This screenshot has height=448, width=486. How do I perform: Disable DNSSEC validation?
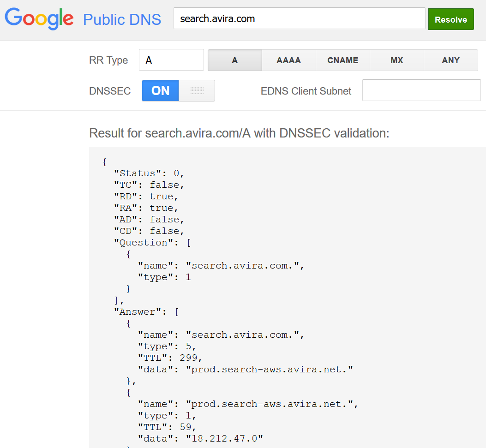coord(197,90)
